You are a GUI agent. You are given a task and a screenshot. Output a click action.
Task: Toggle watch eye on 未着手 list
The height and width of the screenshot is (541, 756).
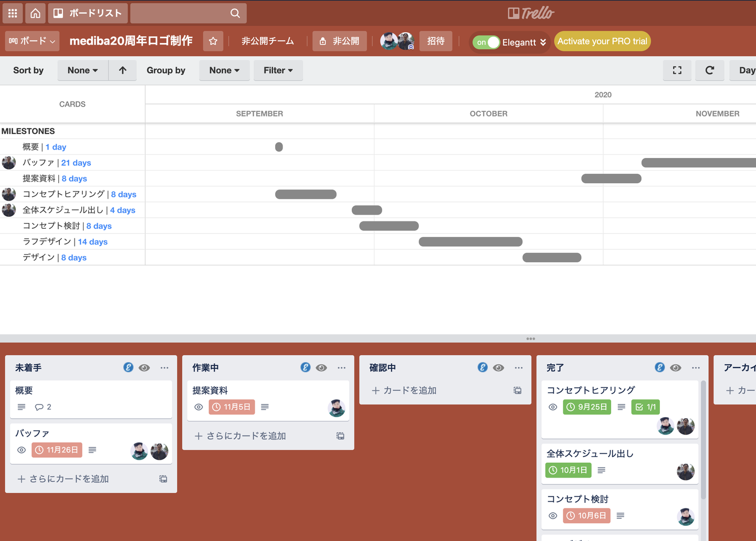[144, 368]
